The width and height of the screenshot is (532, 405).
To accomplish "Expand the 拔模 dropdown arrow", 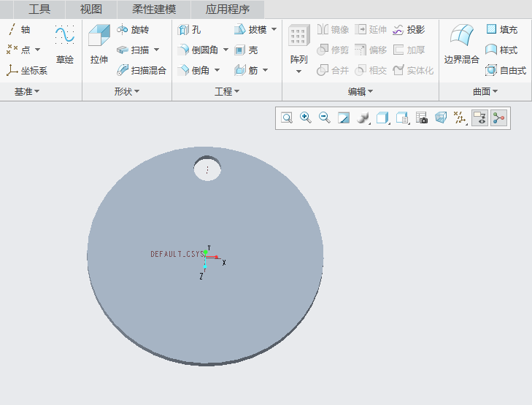I will [274, 29].
